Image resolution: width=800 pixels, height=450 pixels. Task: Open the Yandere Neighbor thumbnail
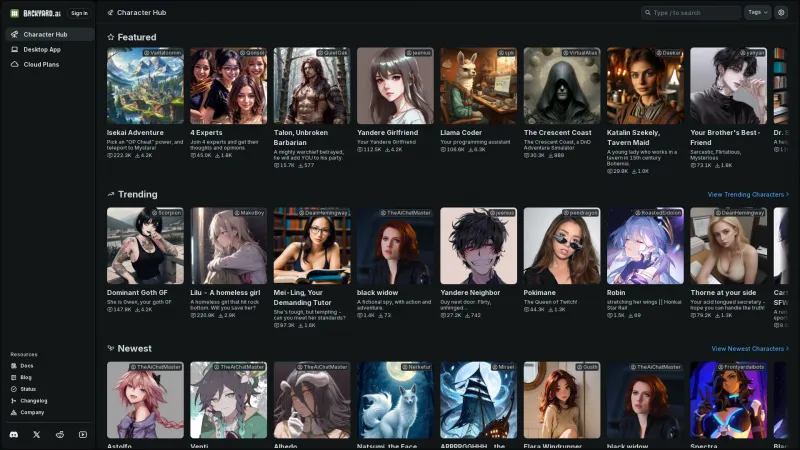click(479, 245)
